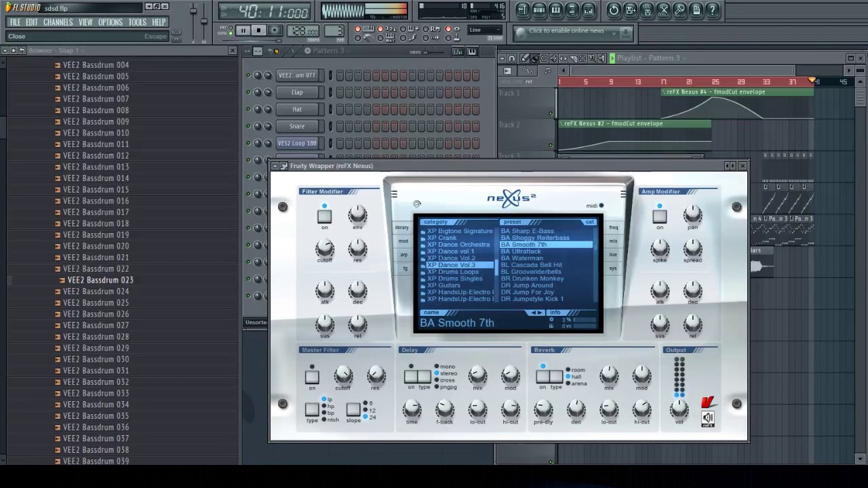Click the question mark help icon

click(x=713, y=10)
